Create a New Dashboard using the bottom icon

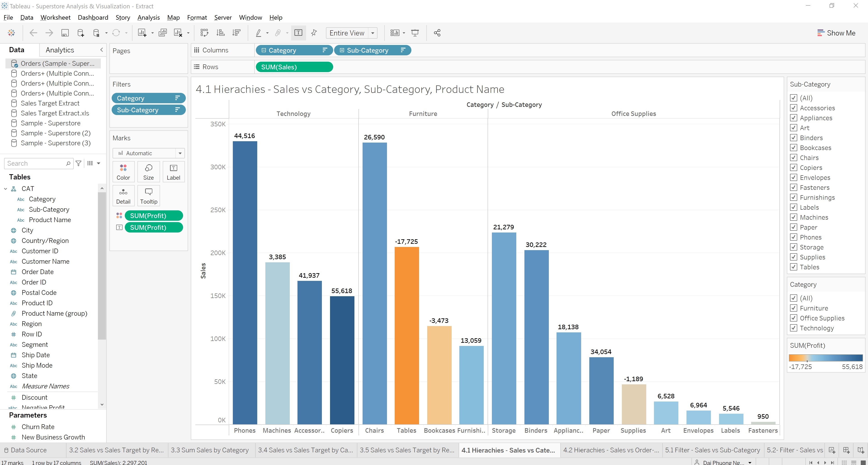click(847, 450)
